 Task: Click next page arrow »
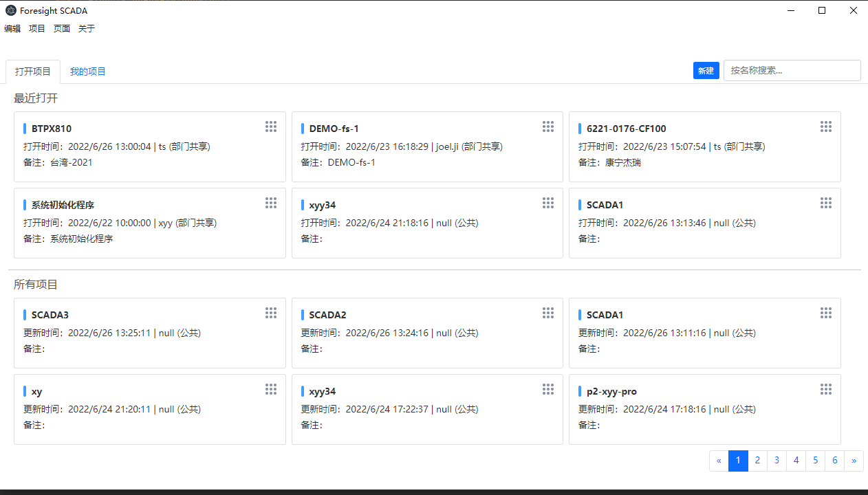[x=854, y=461]
